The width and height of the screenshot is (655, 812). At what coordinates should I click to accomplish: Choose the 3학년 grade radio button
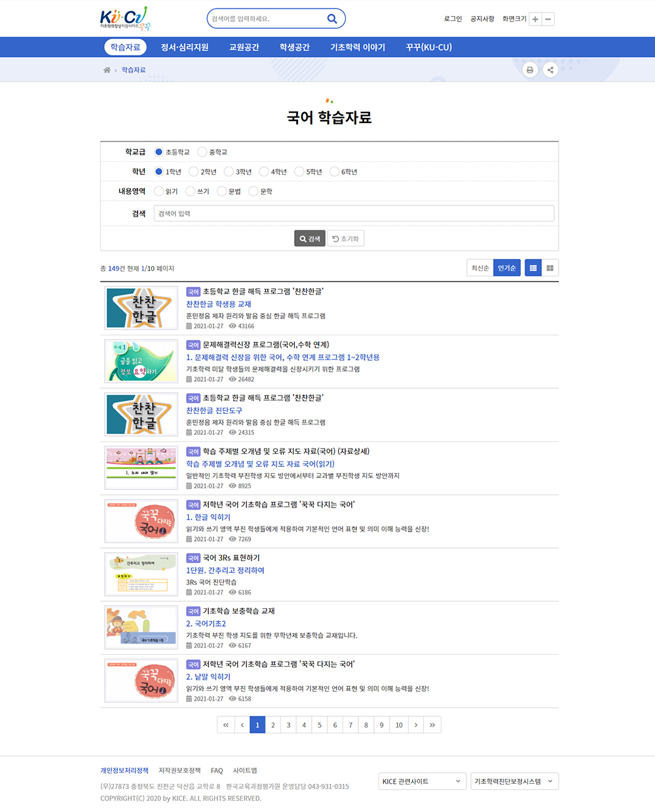(x=229, y=172)
